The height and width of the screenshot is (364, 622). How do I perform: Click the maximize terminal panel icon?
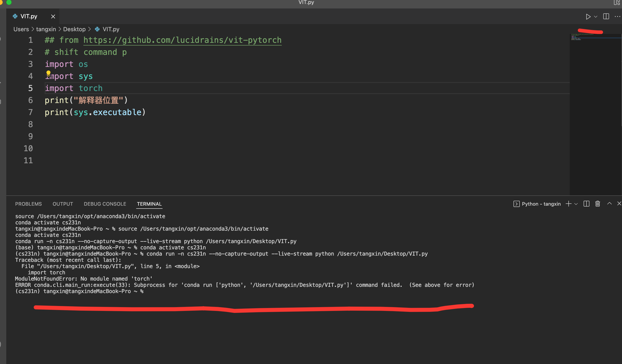pyautogui.click(x=609, y=204)
